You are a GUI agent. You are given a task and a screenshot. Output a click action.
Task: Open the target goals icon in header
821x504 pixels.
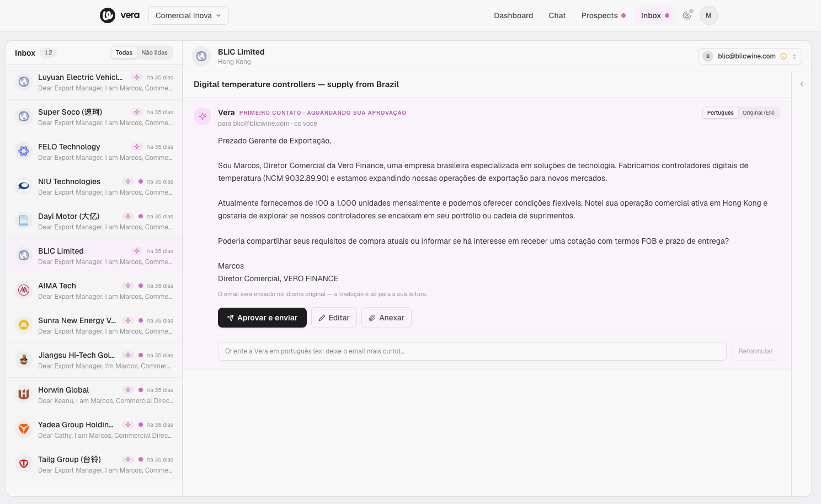(687, 15)
